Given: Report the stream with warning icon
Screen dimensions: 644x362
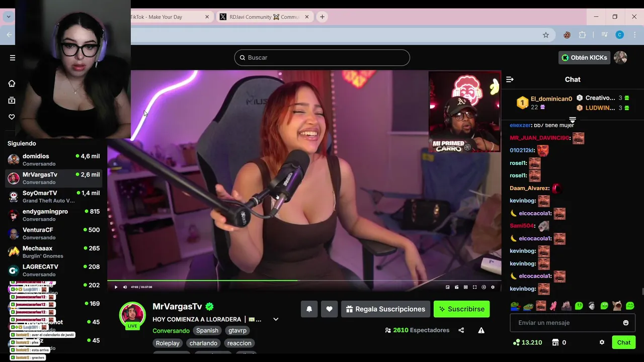Looking at the screenshot, I should tap(481, 330).
